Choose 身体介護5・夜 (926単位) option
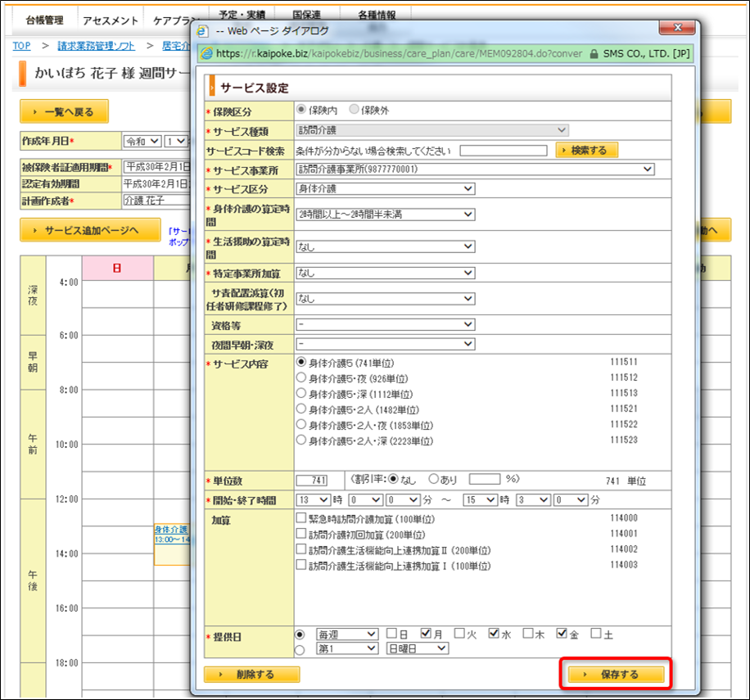750x700 pixels. pyautogui.click(x=300, y=377)
